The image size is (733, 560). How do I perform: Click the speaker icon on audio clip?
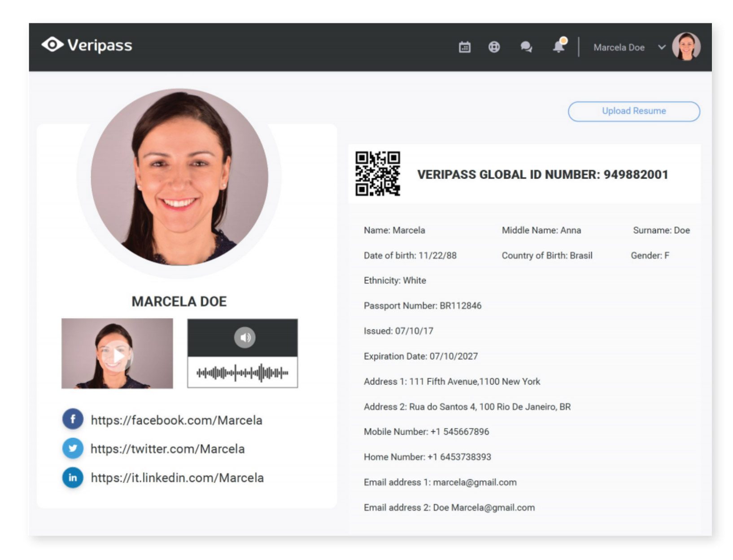tap(244, 337)
